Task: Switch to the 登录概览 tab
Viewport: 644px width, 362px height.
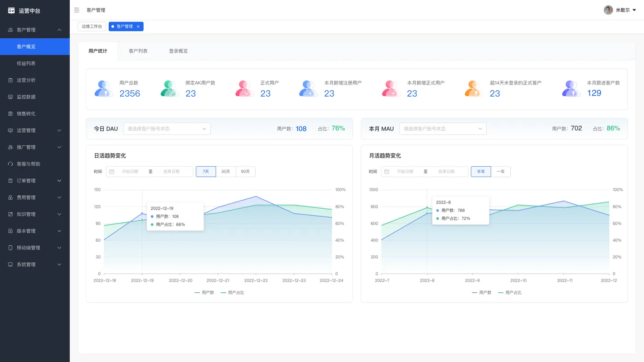Action: point(178,51)
